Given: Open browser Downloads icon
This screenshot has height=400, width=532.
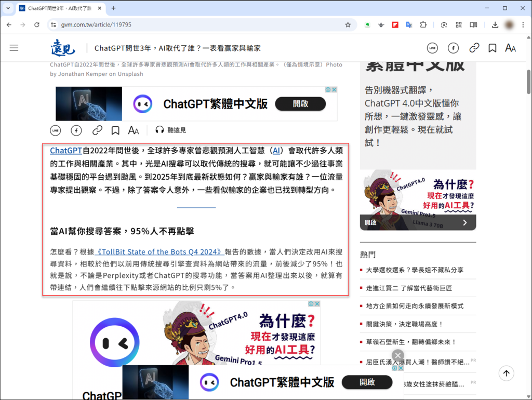Looking at the screenshot, I should pos(495,25).
